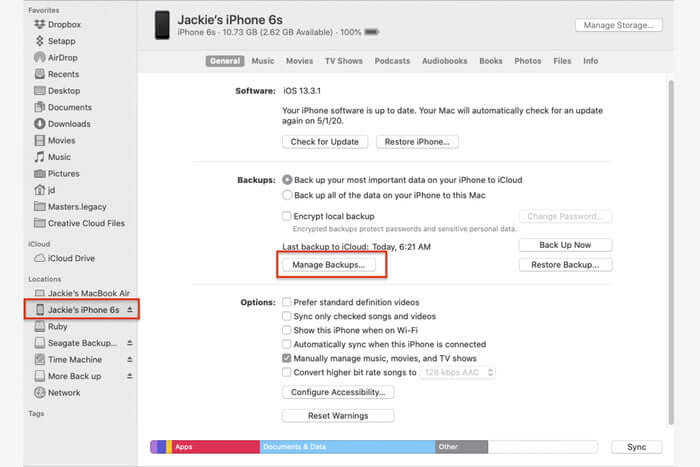Screen dimensions: 700x467
Task: Open Creative Cloud Files folder icon
Action: coord(40,223)
